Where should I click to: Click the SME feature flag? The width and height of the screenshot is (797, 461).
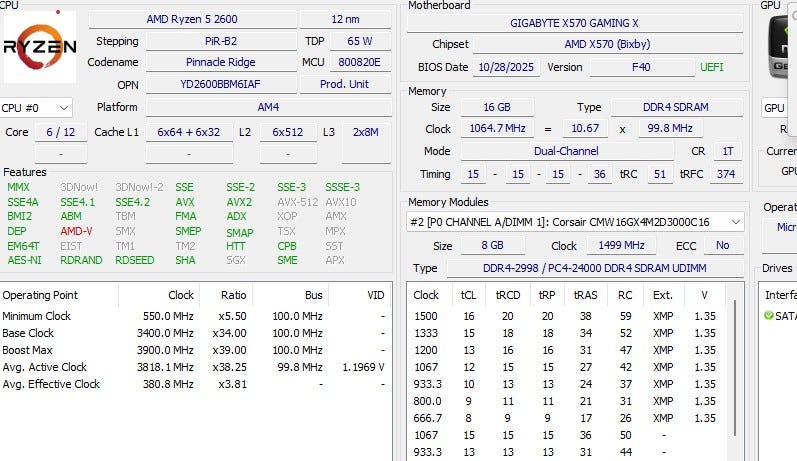pyautogui.click(x=287, y=260)
